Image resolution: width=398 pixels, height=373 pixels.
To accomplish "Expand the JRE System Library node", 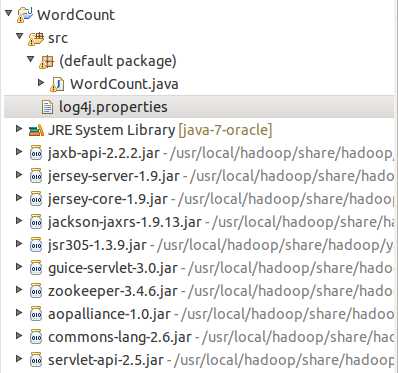I will (x=19, y=128).
